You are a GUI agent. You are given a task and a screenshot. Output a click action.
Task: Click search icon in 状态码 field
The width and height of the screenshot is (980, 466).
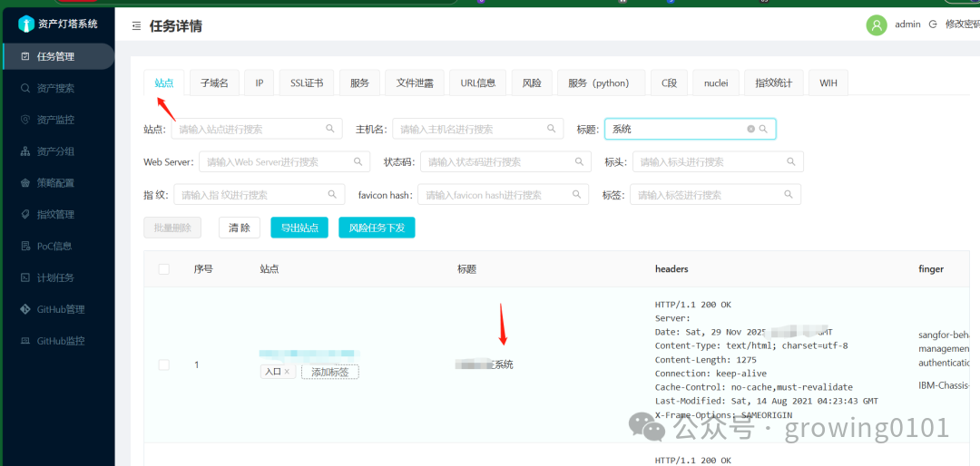point(579,162)
